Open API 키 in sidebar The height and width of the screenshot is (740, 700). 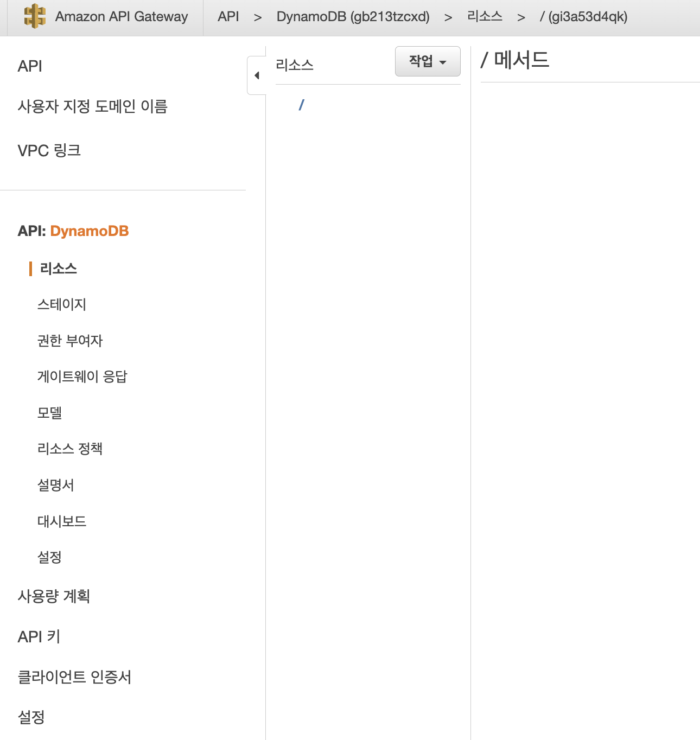click(39, 636)
